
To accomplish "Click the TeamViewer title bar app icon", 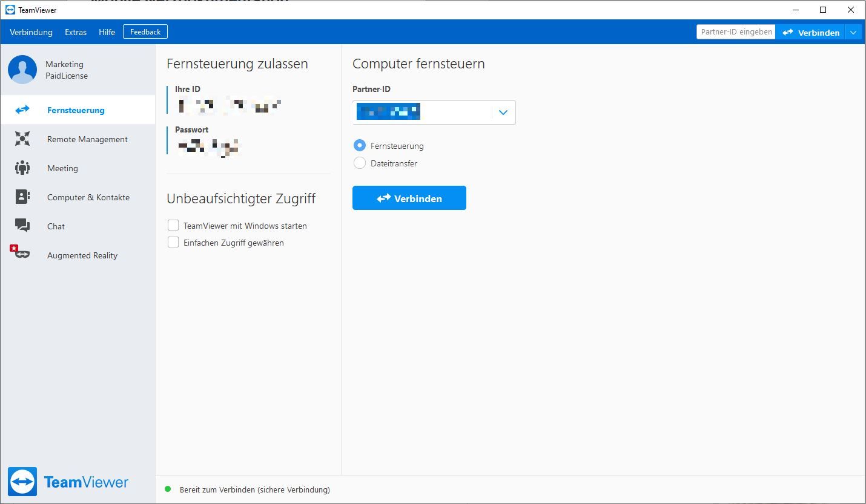I will pos(10,10).
